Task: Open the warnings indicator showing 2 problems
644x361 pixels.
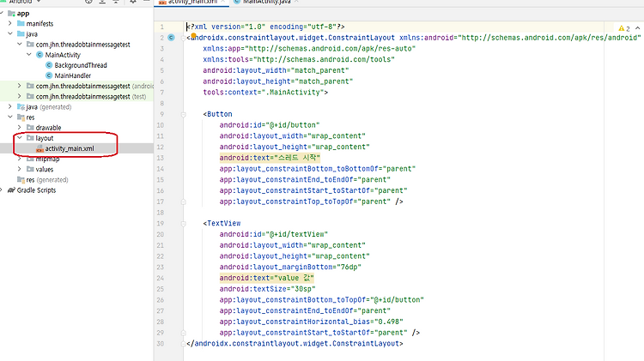Action: pyautogui.click(x=624, y=28)
